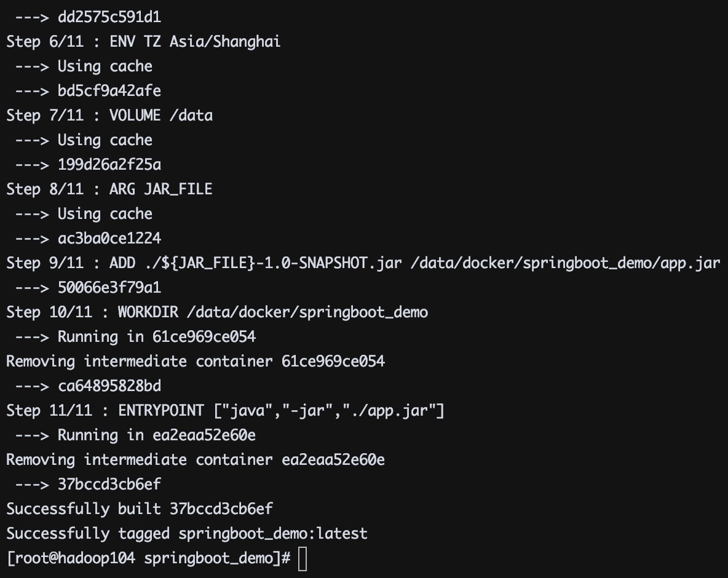Click the Step 11/11 ENTRYPOINT line
The height and width of the screenshot is (578, 728).
225,411
